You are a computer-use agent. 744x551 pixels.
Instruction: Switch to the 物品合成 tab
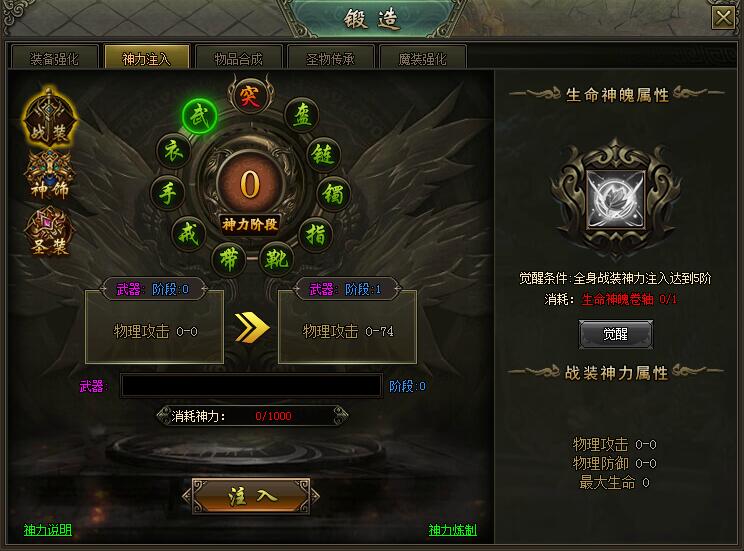(239, 58)
